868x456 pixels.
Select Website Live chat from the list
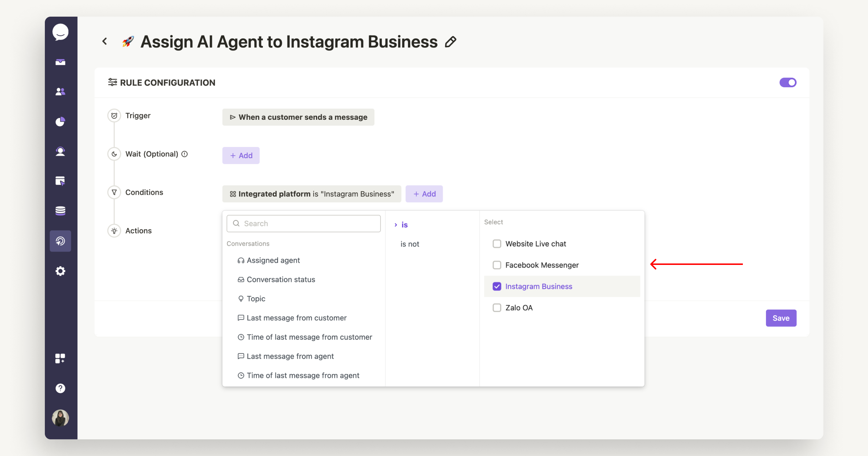tap(535, 244)
